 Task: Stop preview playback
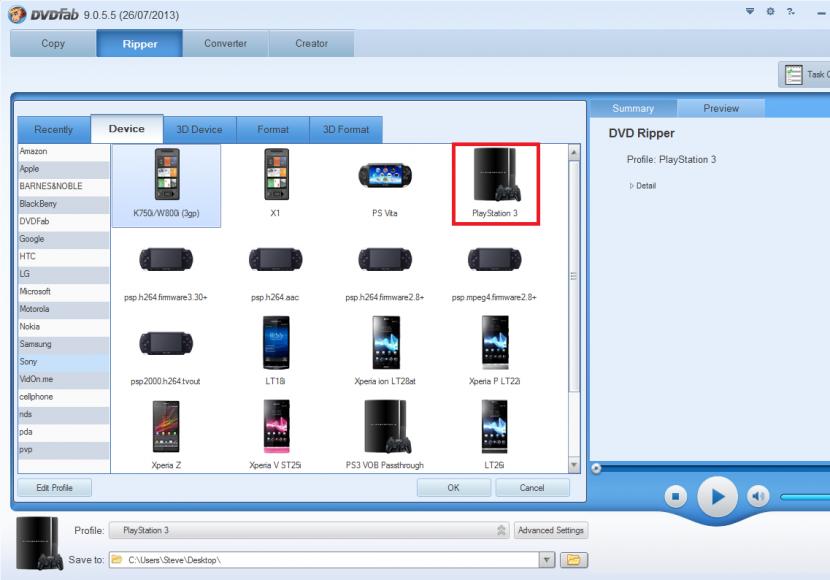coord(675,496)
